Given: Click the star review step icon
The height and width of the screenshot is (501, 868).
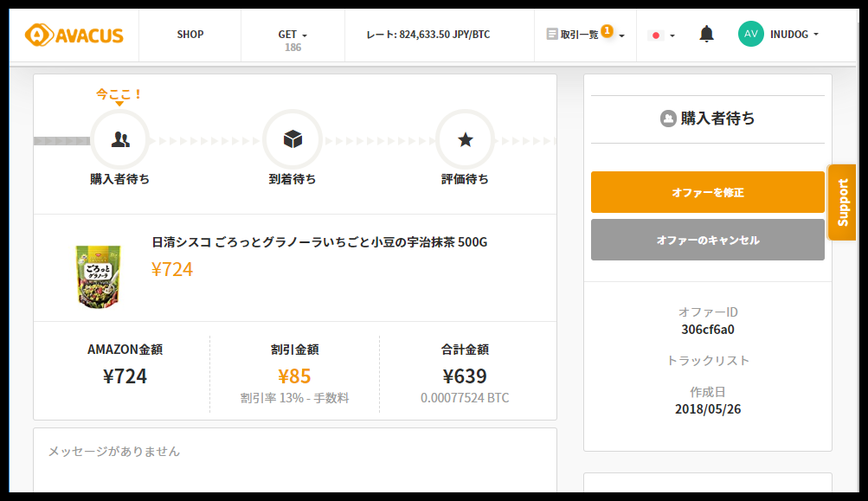Looking at the screenshot, I should (465, 139).
